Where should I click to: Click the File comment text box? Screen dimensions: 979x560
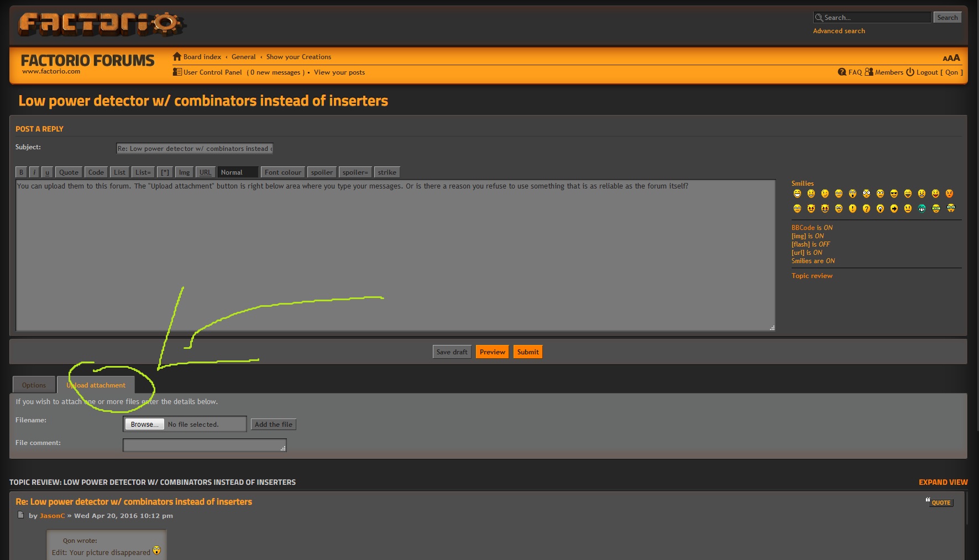(205, 445)
